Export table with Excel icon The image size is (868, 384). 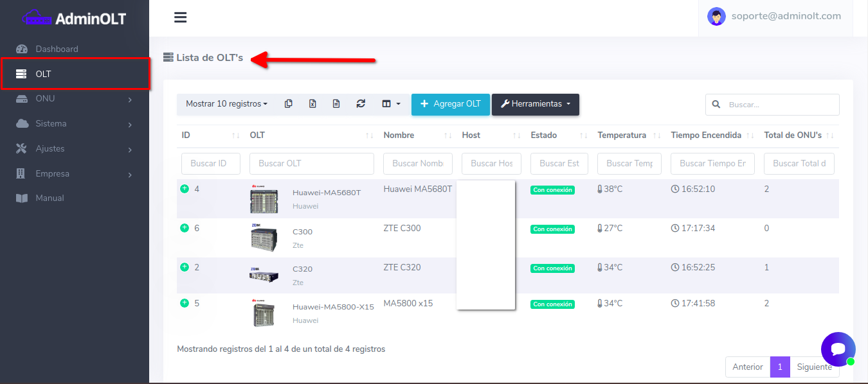pos(312,104)
